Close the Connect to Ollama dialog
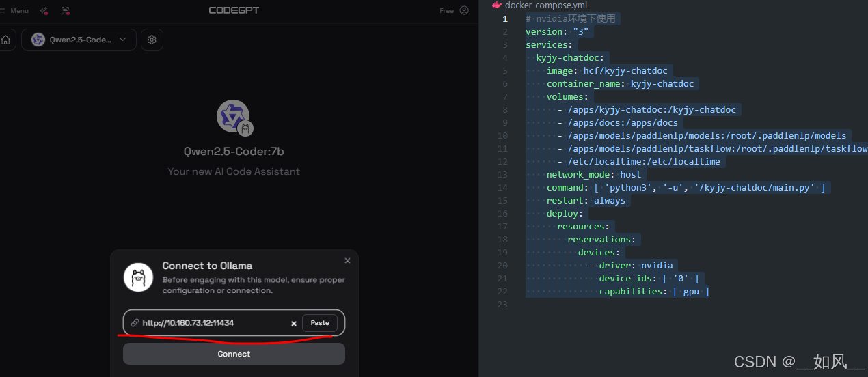Viewport: 868px width, 377px height. [347, 260]
